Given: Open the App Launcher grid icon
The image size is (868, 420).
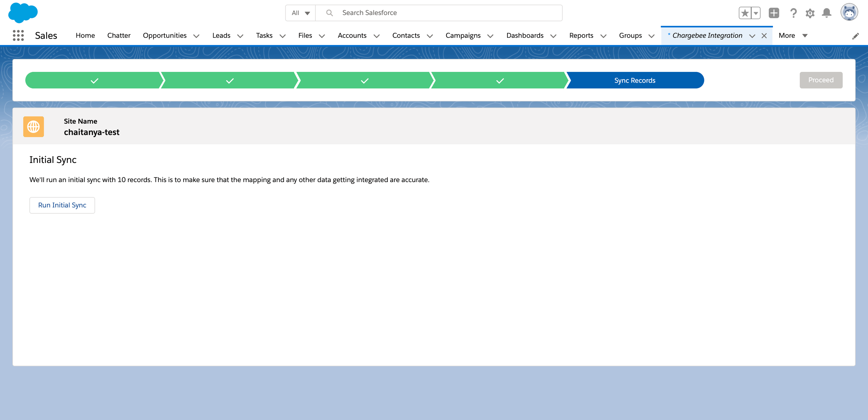Looking at the screenshot, I should (18, 35).
